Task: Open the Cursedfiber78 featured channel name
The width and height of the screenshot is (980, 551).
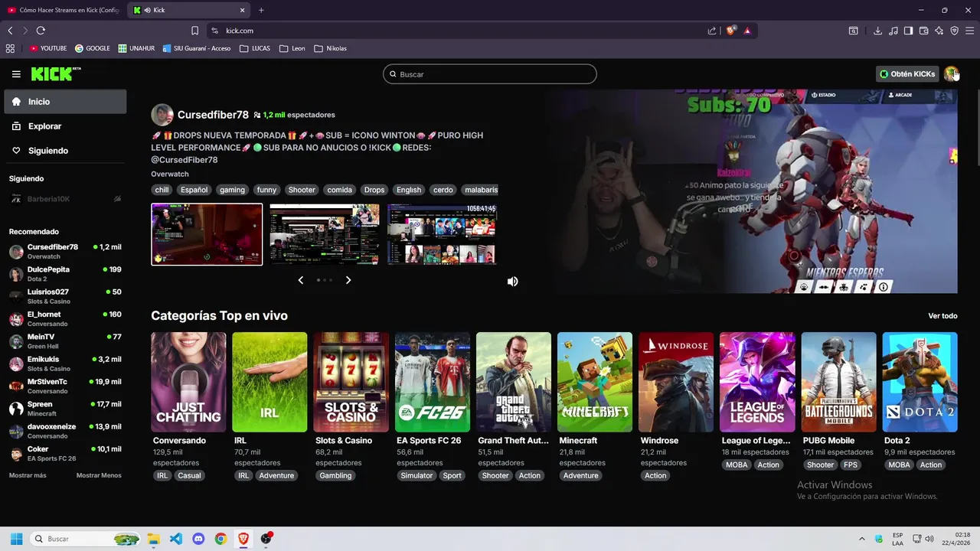Action: coord(213,115)
